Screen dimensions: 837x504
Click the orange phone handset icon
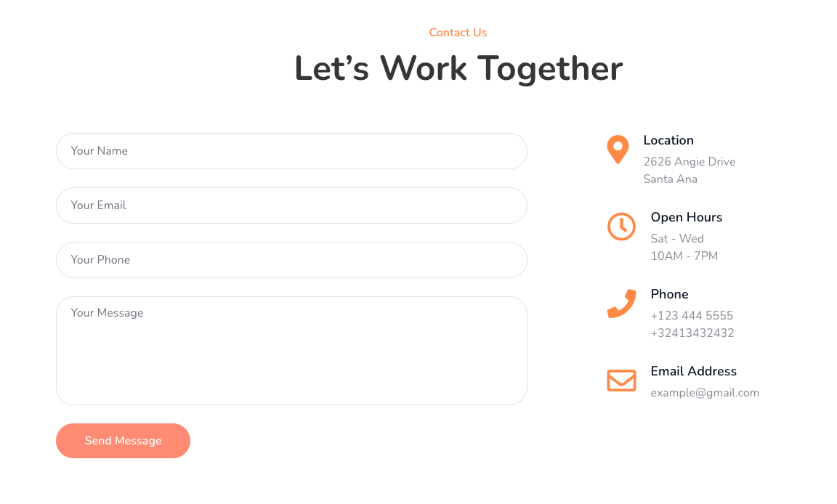[x=621, y=304]
